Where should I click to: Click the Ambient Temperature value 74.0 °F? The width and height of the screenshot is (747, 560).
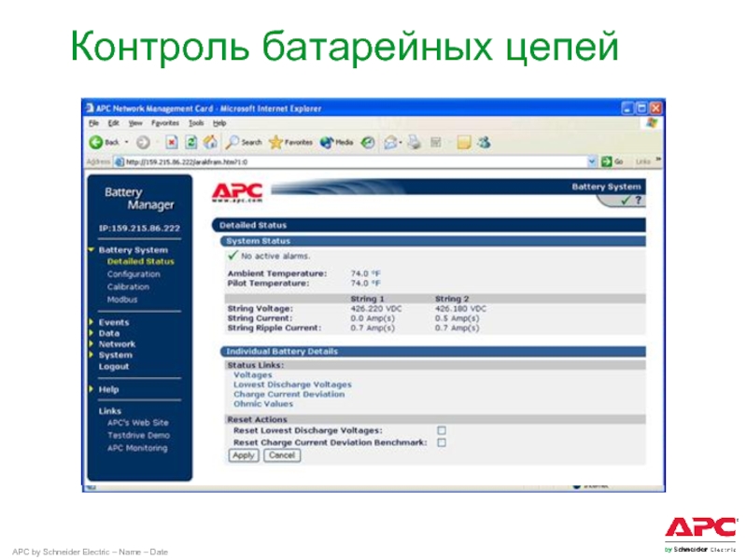coord(366,273)
